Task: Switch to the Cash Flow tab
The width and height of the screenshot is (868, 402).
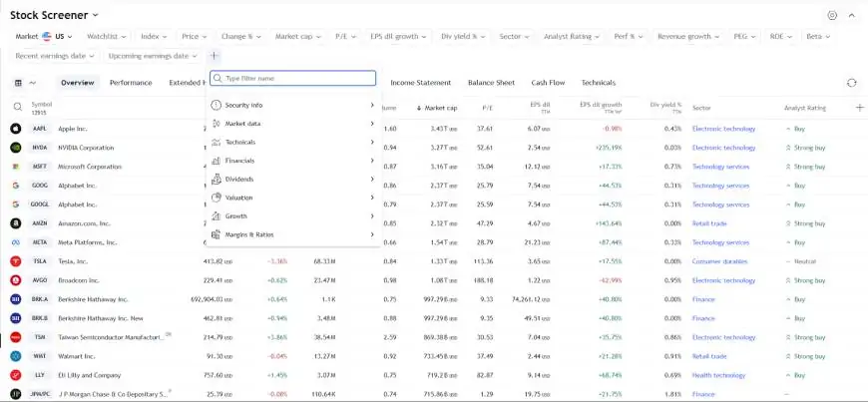Action: 548,83
